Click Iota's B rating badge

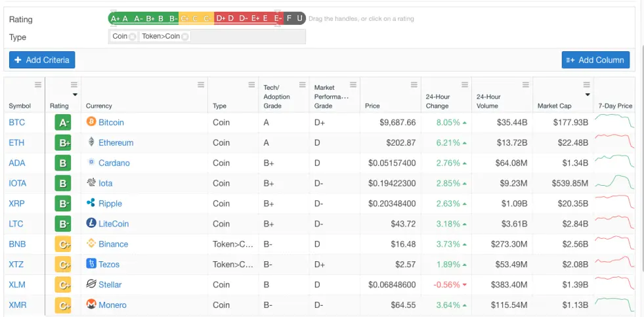tap(63, 183)
